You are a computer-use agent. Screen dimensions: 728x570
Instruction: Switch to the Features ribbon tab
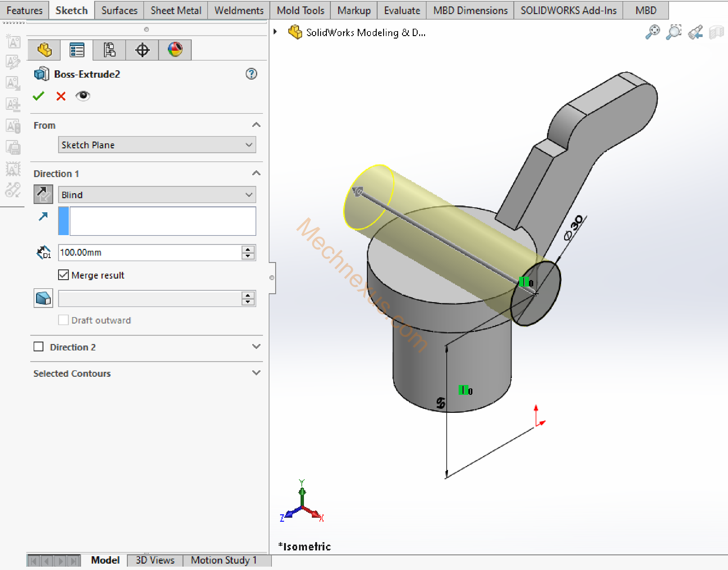[x=24, y=10]
